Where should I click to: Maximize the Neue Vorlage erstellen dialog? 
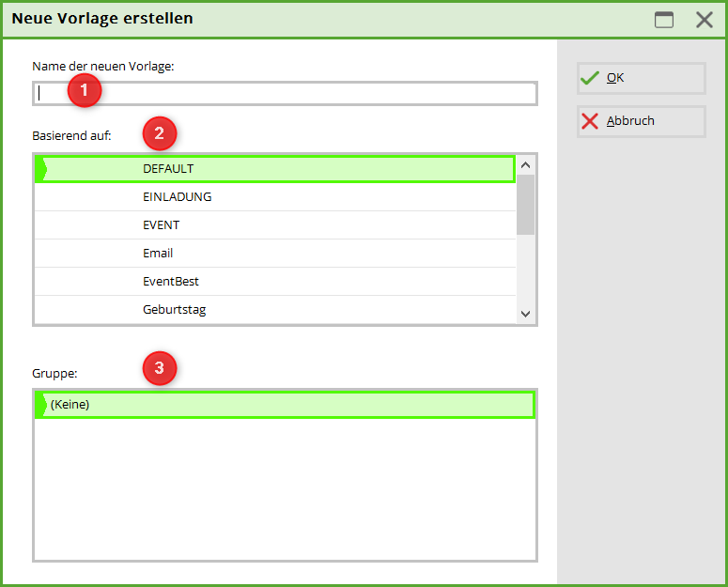point(664,20)
